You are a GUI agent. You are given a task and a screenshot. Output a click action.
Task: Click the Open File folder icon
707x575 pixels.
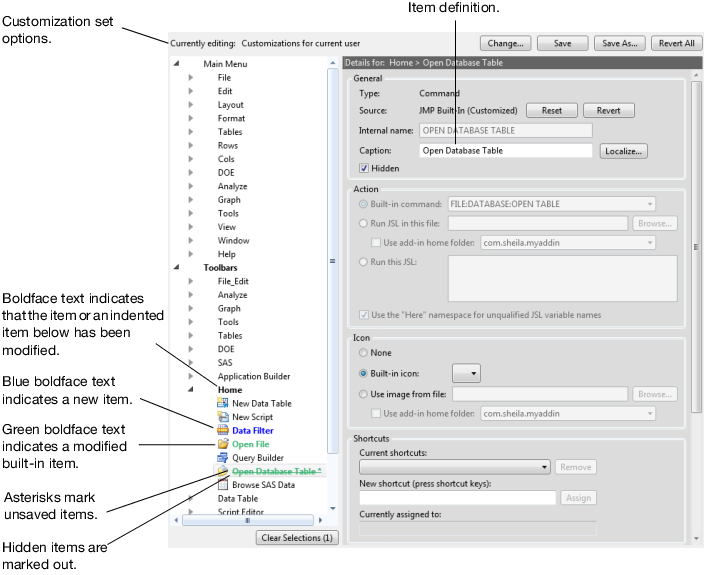pyautogui.click(x=223, y=444)
